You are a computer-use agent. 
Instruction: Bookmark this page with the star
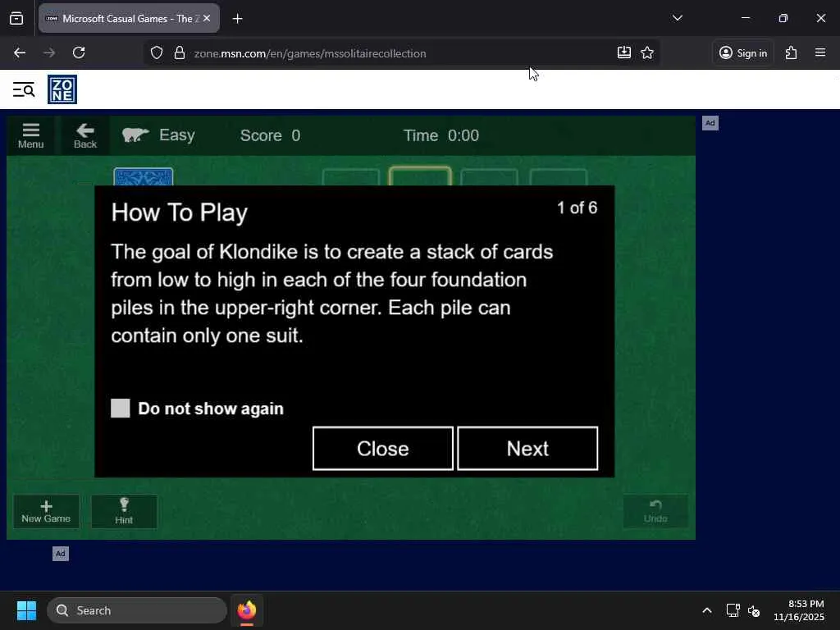647,52
